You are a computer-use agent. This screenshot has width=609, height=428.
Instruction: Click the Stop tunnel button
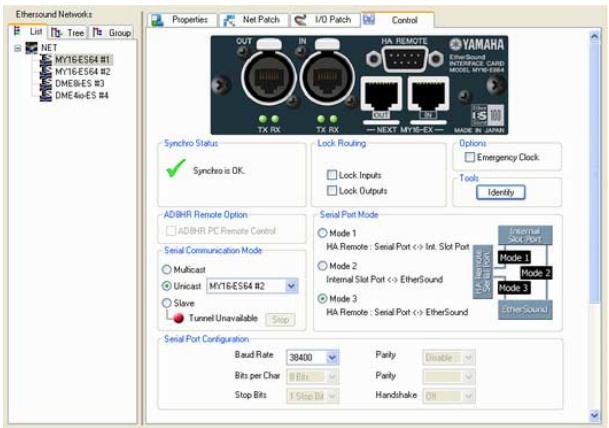(280, 320)
